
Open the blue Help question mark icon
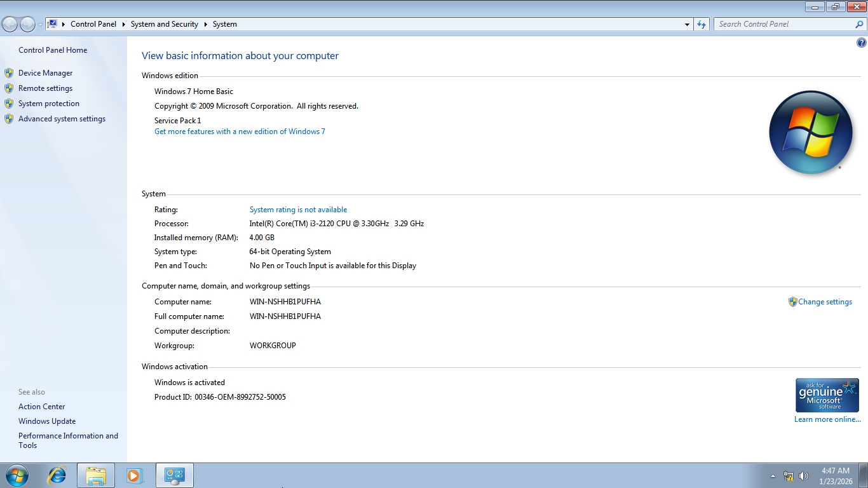[x=861, y=43]
